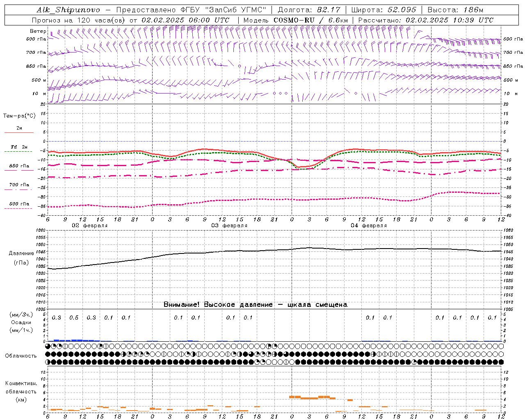Click the (гПа) unit under Давление
This screenshot has width=525, height=420.
coord(21,263)
